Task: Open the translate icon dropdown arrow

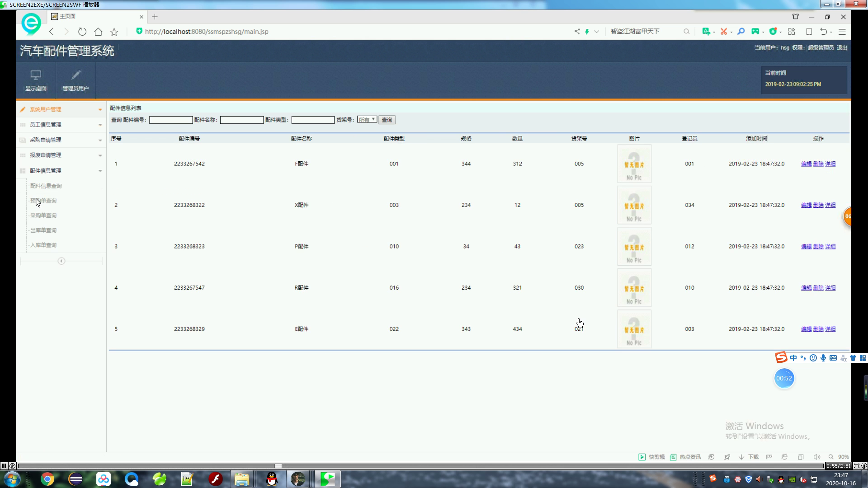Action: click(714, 33)
